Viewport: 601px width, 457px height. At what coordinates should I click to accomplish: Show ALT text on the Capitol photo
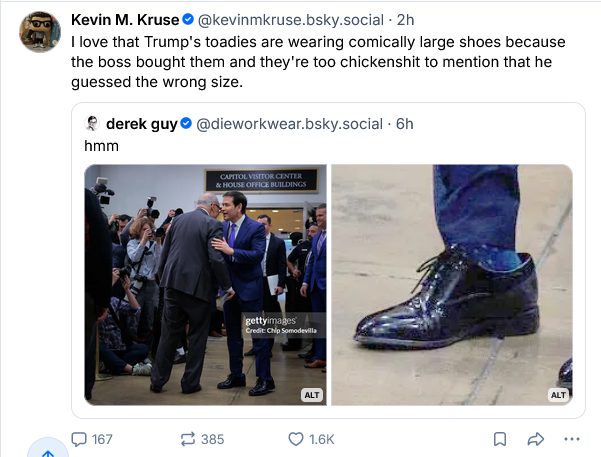311,394
